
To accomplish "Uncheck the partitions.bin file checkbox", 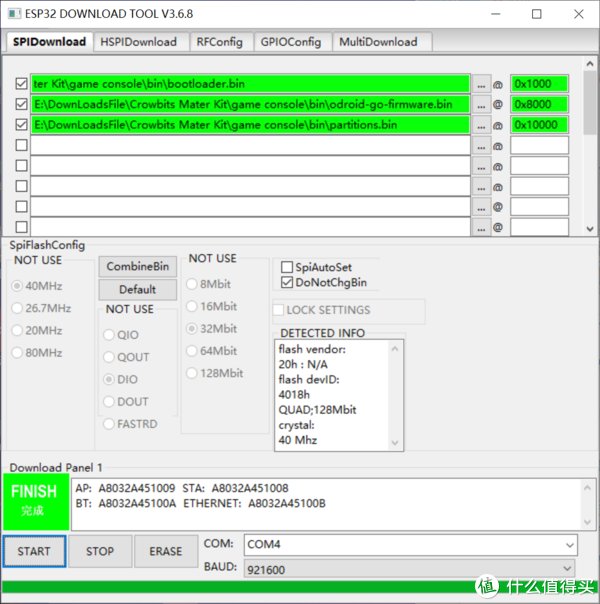I will coord(22,124).
